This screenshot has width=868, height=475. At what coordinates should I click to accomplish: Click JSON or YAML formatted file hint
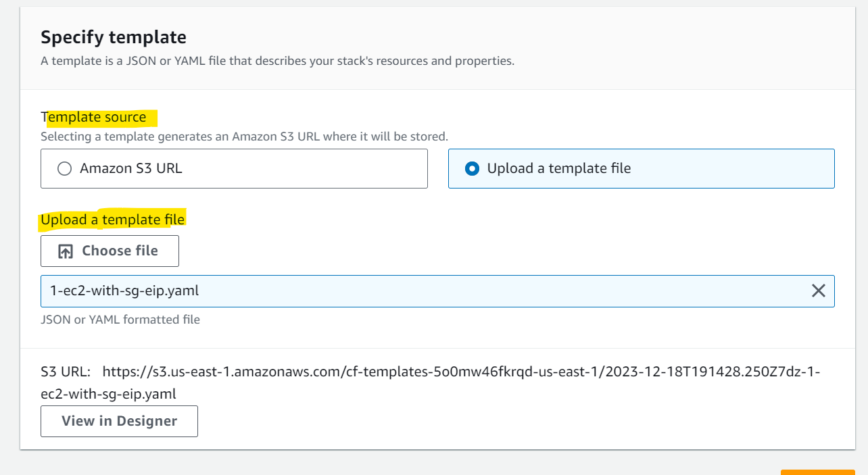120,320
